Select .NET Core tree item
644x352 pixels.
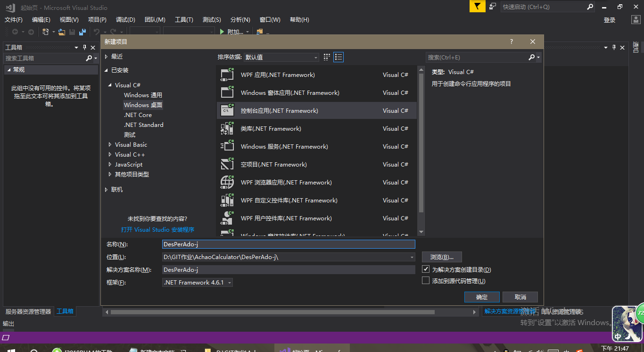138,115
